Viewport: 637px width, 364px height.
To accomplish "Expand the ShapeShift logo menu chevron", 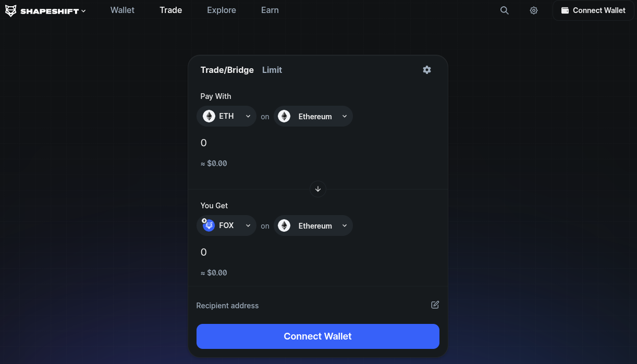I will tap(83, 11).
